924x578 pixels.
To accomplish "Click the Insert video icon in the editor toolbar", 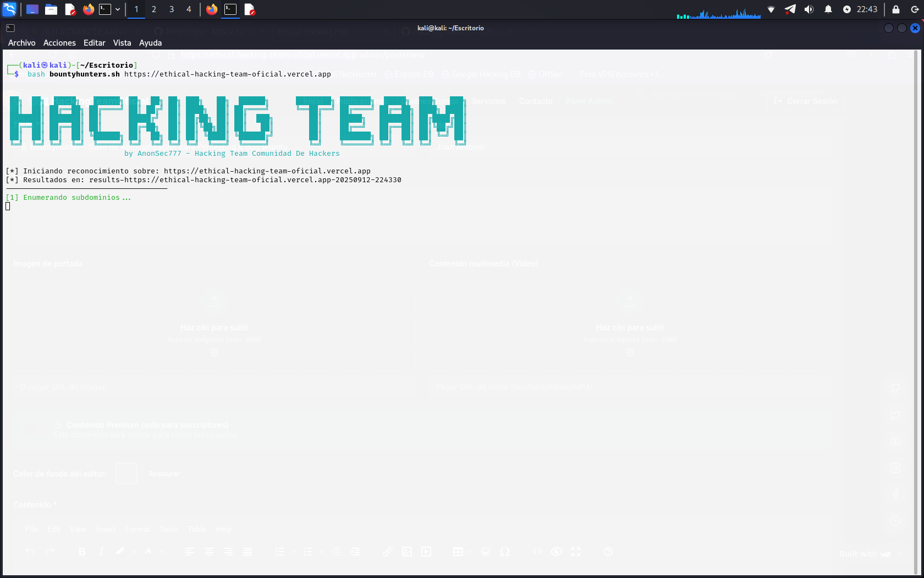I will coord(426,552).
